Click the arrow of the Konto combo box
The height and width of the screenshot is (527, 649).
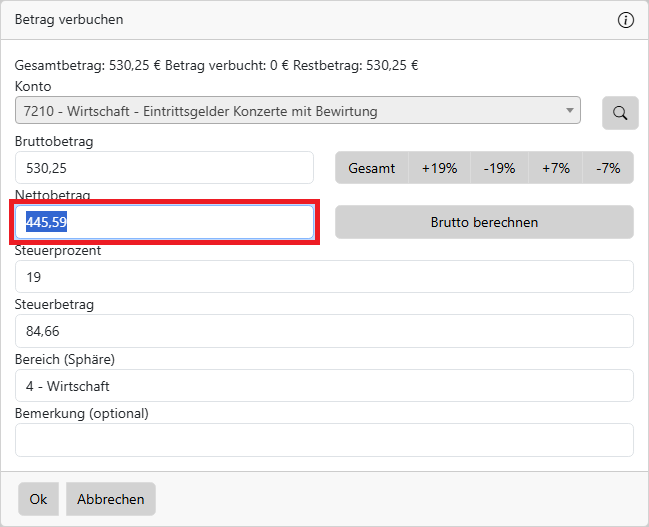coord(570,111)
